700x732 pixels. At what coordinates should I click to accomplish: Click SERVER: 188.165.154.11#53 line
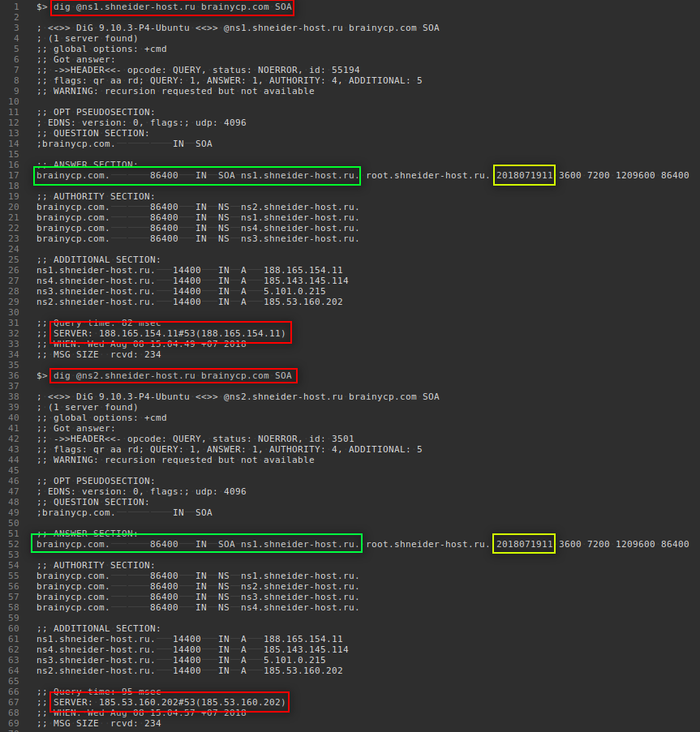point(169,334)
